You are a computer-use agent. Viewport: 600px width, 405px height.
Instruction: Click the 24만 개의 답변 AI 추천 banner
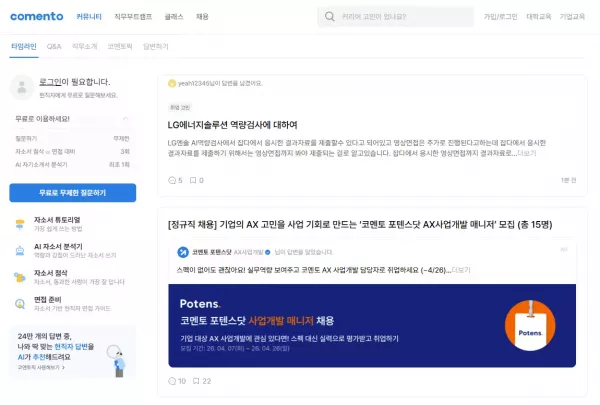click(x=73, y=352)
